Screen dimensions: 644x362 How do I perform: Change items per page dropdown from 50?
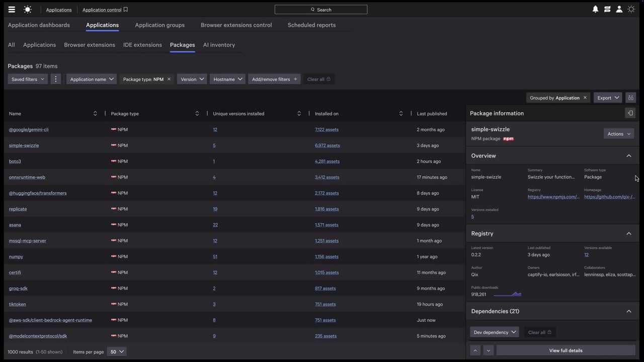click(117, 352)
